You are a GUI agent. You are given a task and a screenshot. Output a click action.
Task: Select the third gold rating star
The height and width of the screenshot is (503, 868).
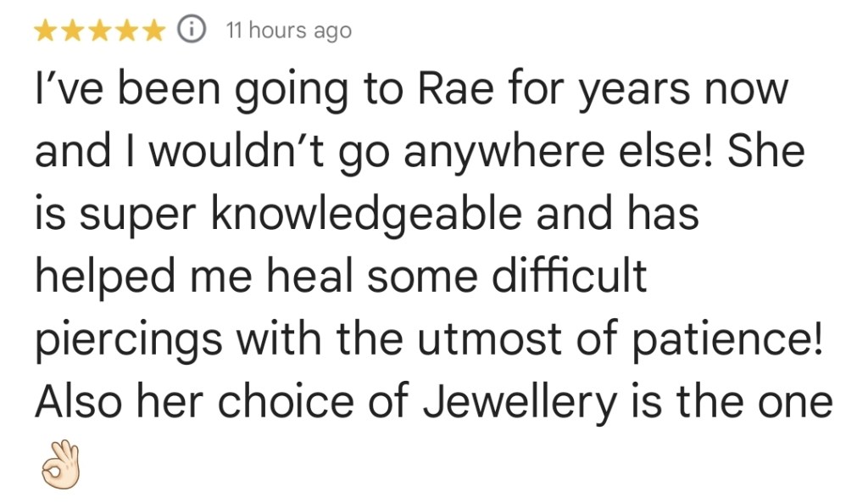click(100, 31)
